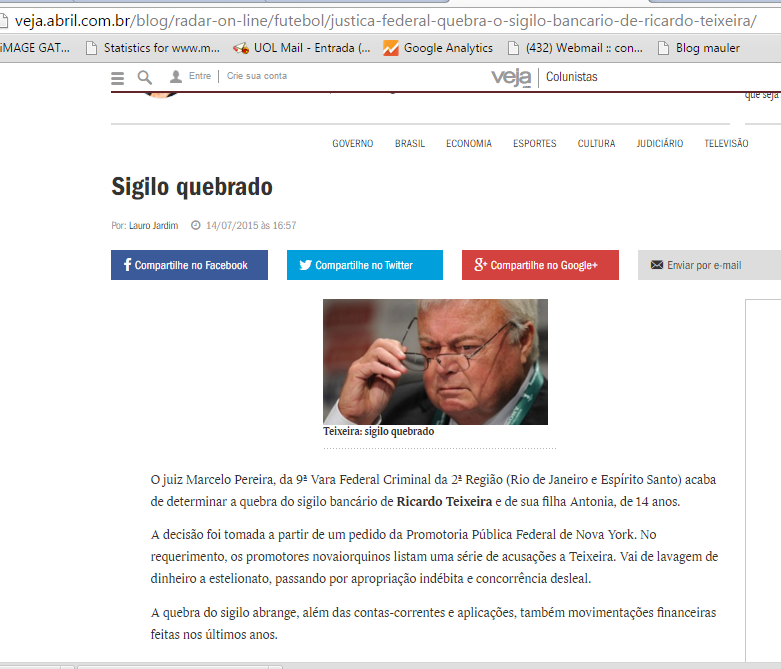Click the article photo of Teixeira
The width and height of the screenshot is (781, 669).
(435, 362)
